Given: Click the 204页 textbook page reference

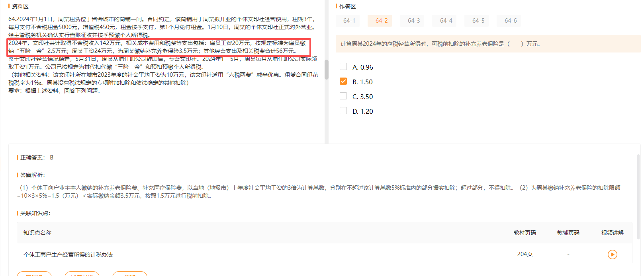Looking at the screenshot, I should pos(525,254).
